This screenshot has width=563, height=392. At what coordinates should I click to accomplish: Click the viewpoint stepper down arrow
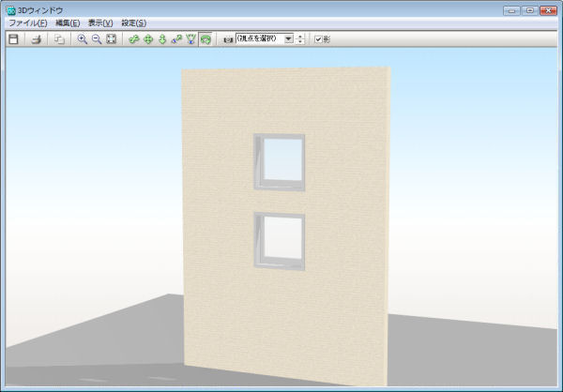pyautogui.click(x=300, y=42)
